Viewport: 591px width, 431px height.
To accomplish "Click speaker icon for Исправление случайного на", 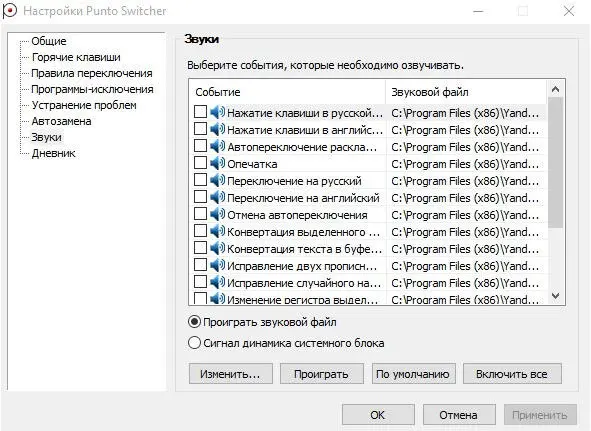I will [x=217, y=282].
